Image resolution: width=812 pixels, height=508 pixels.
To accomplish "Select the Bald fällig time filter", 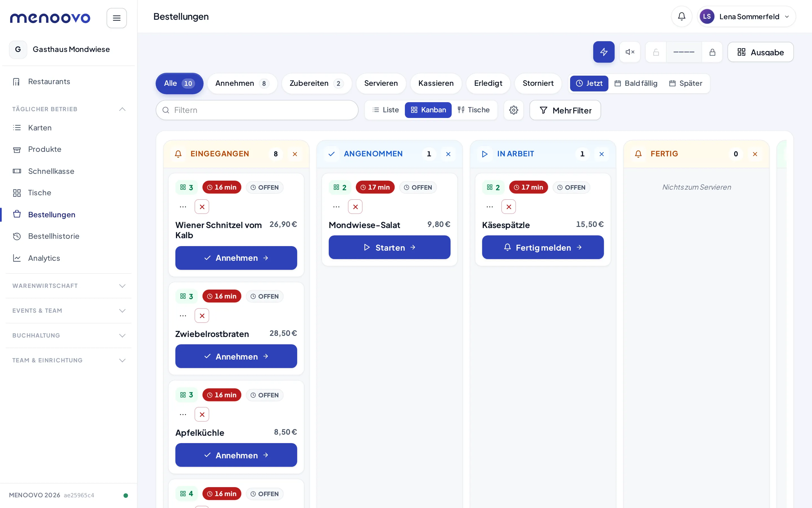I will tap(636, 83).
